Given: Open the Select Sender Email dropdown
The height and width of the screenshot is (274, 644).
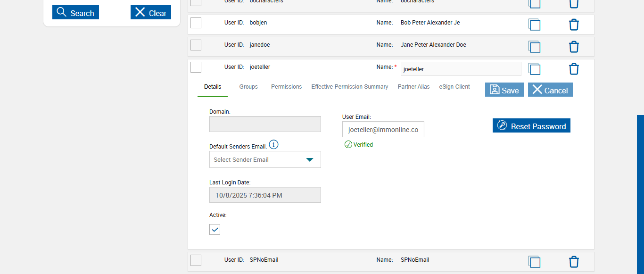Looking at the screenshot, I should tap(265, 159).
